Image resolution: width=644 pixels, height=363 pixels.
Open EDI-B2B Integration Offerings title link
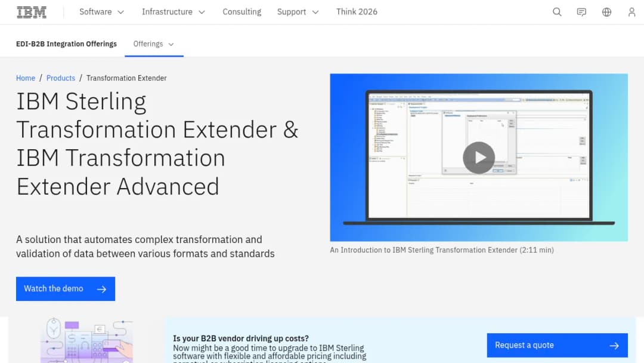tap(67, 44)
